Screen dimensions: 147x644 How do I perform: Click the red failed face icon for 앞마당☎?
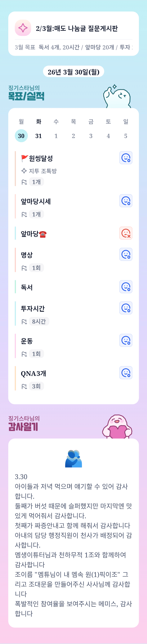pyautogui.click(x=126, y=233)
